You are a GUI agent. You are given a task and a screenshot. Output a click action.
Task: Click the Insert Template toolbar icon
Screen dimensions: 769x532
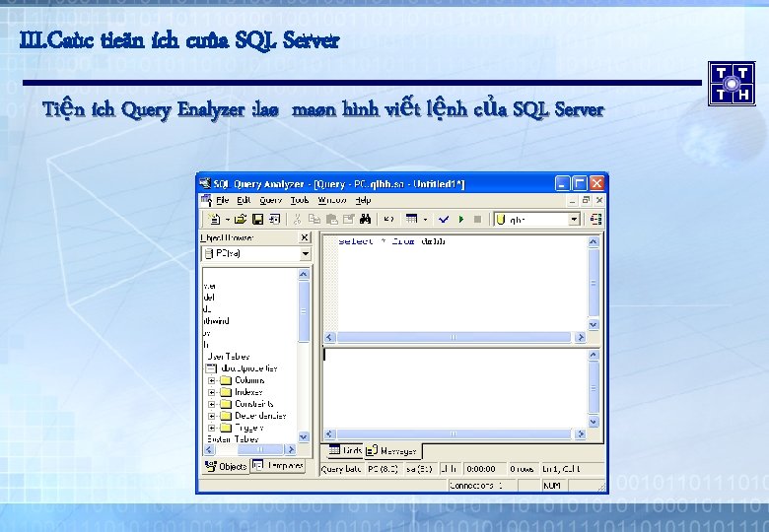pos(275,220)
